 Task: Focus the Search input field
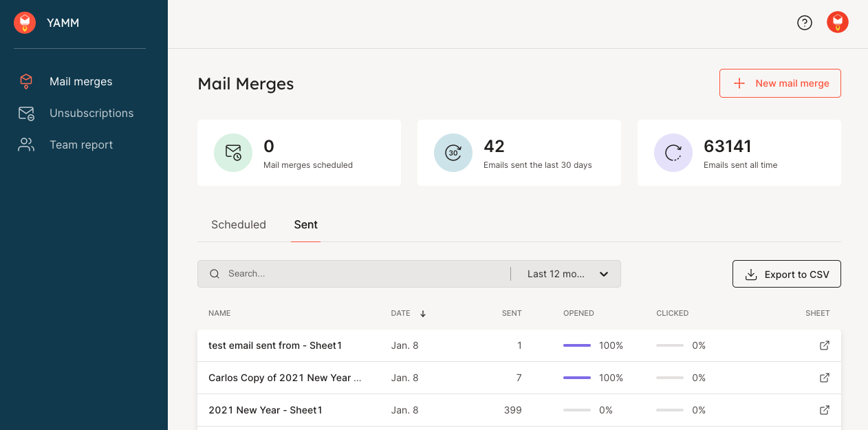click(365, 274)
